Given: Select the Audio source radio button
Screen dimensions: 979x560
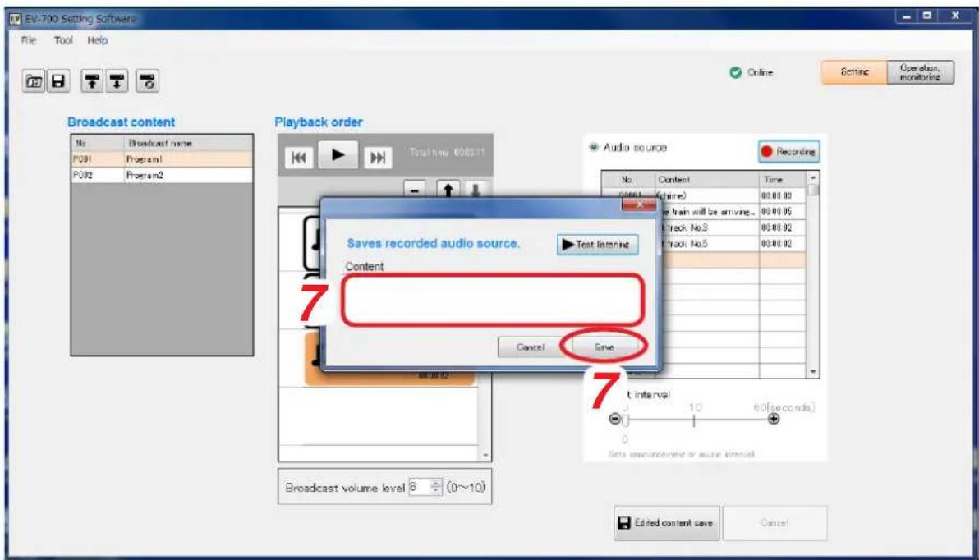Looking at the screenshot, I should (594, 147).
